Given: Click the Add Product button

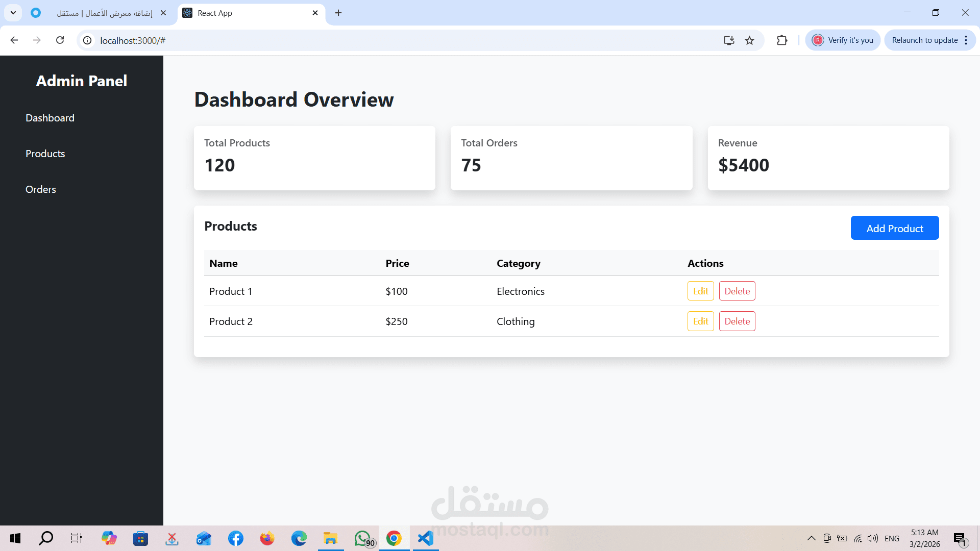Looking at the screenshot, I should [894, 228].
